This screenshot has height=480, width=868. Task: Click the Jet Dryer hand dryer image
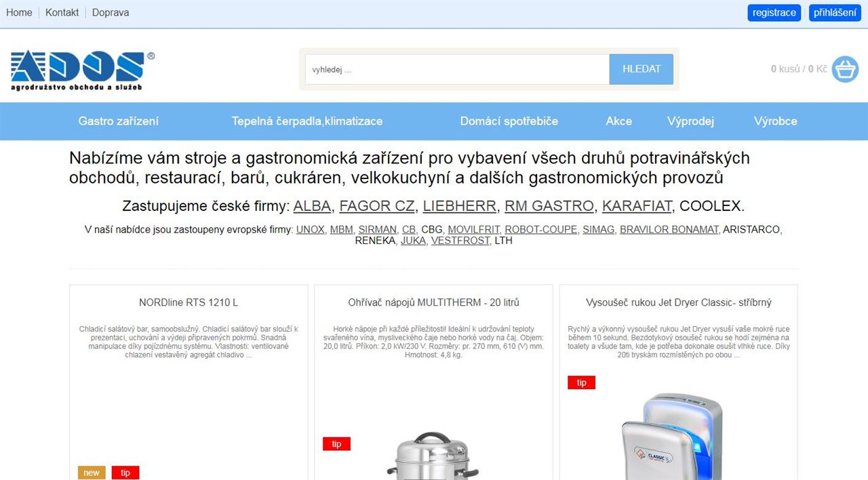tap(673, 436)
